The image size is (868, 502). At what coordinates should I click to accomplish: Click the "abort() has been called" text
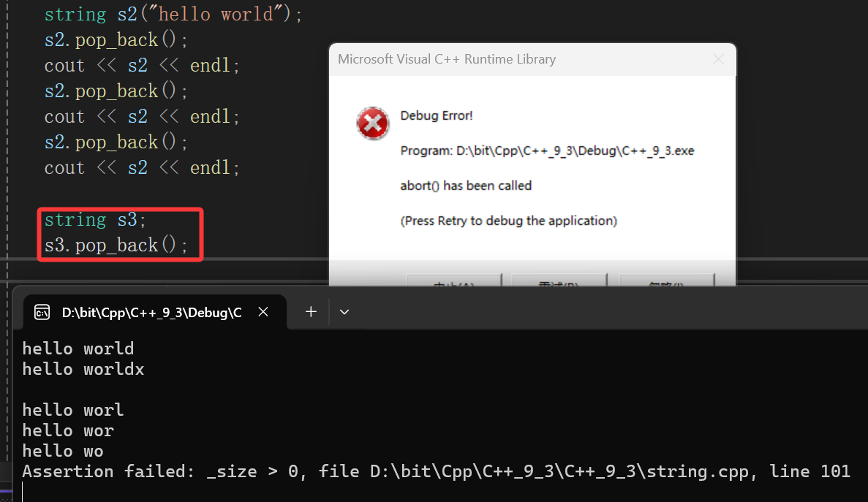[466, 185]
